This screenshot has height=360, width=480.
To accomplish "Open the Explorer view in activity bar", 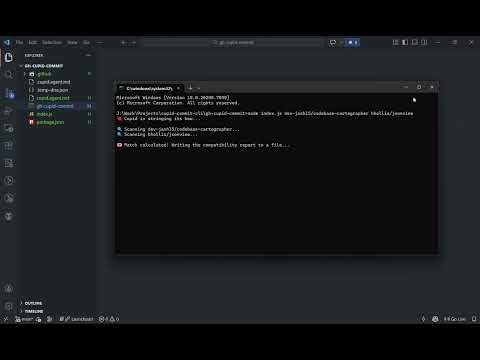I will [x=9, y=57].
